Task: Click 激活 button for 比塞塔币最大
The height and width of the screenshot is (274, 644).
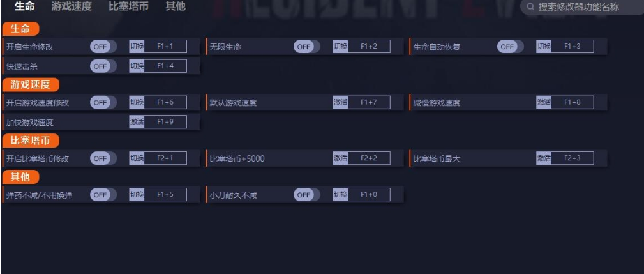Action: click(544, 158)
